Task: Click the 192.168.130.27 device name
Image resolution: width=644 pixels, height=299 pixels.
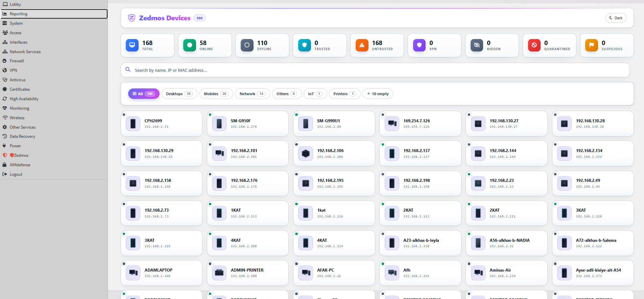Action: pyautogui.click(x=504, y=121)
